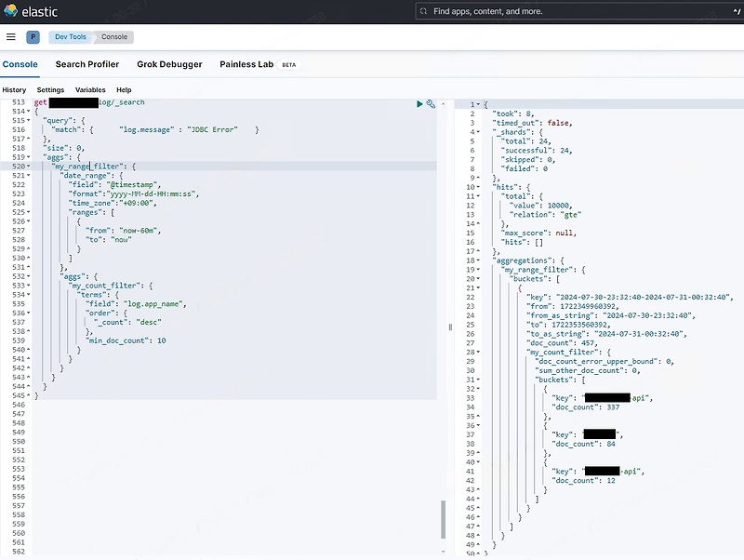The image size is (744, 560).
Task: Open the History menu
Action: pos(14,89)
